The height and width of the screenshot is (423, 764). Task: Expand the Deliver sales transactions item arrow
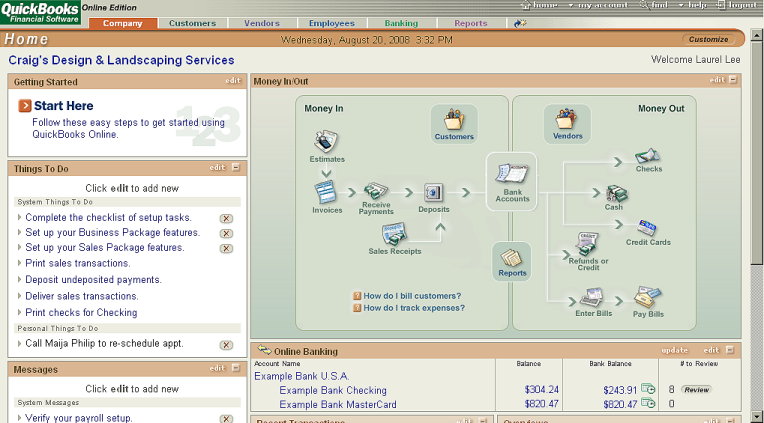(x=19, y=296)
